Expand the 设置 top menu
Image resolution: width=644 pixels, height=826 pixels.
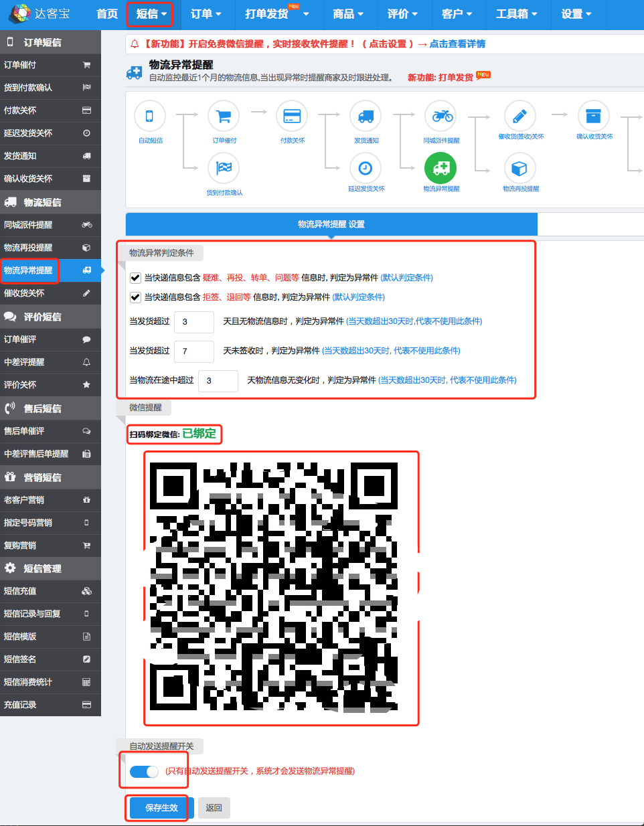pos(576,14)
